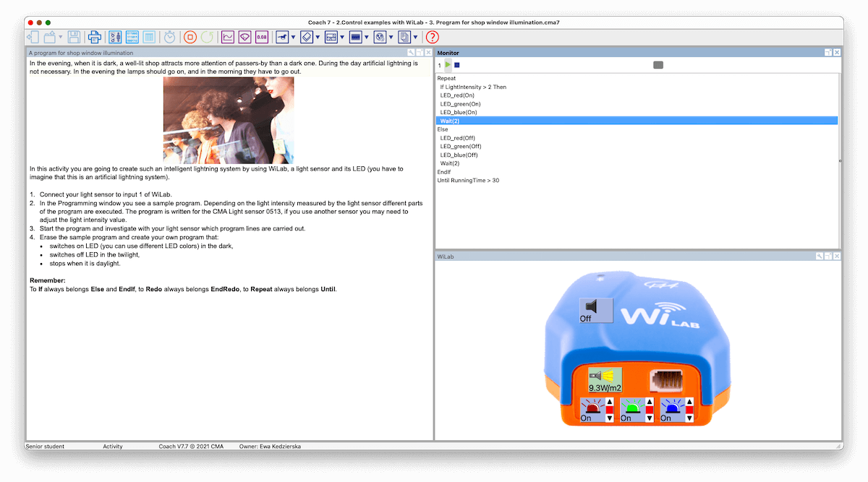Toggle the red LED actuator
This screenshot has height=482, width=868.
pyautogui.click(x=592, y=410)
